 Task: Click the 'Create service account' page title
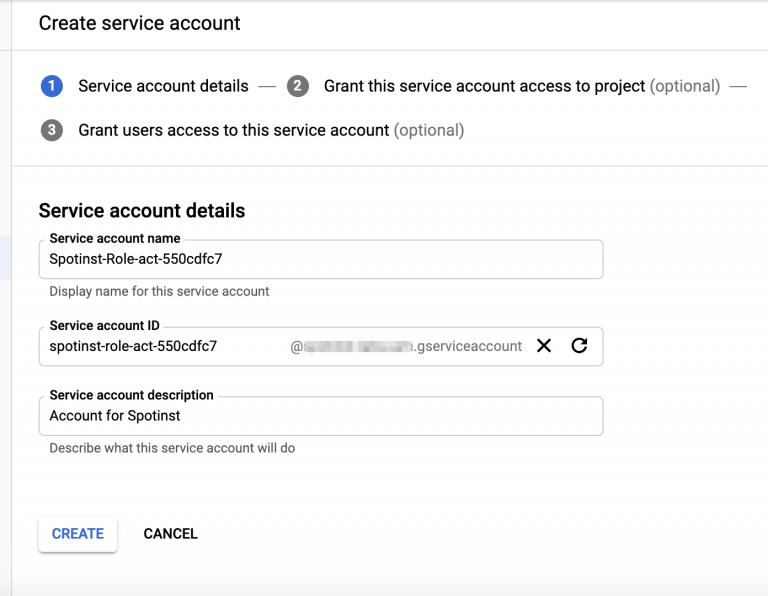pyautogui.click(x=139, y=22)
